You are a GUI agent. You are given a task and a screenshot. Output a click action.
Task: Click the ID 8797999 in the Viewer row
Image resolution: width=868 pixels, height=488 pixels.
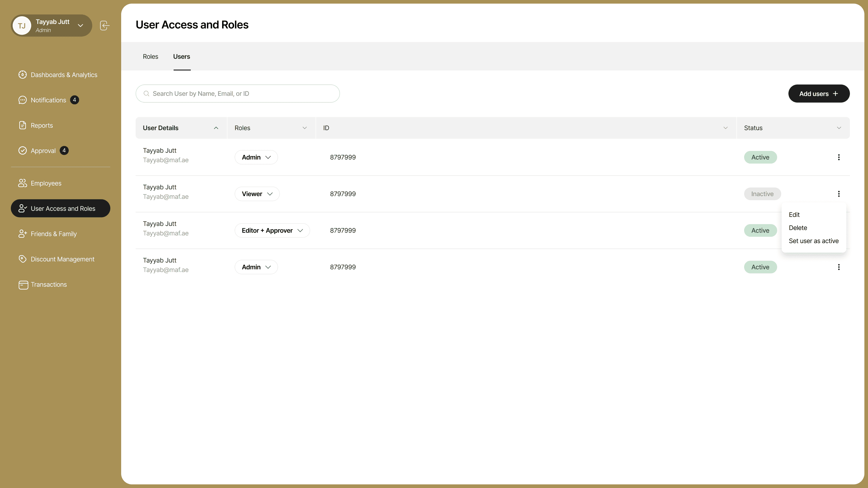(x=343, y=194)
